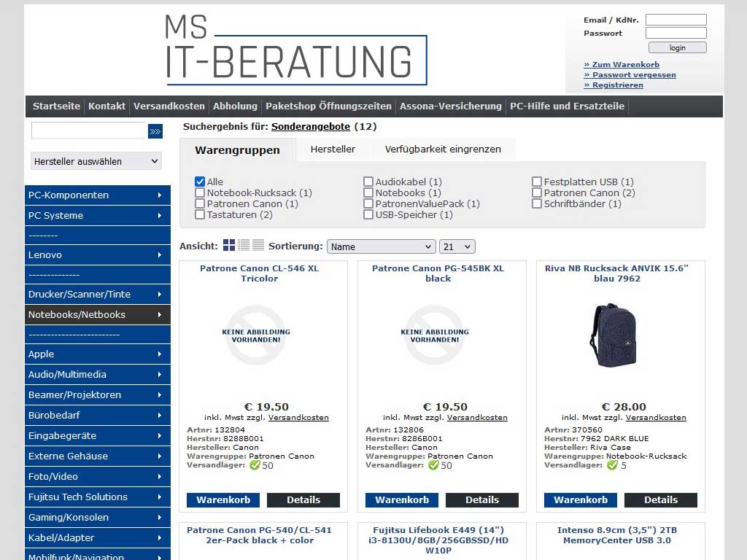
Task: Open Kontakt in navigation bar
Action: tap(107, 106)
